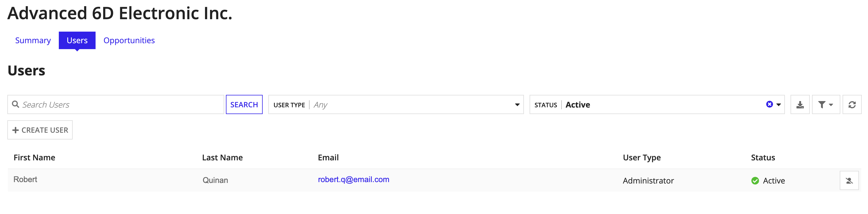This screenshot has width=868, height=214.
Task: Click the green Active check icon
Action: click(x=755, y=181)
